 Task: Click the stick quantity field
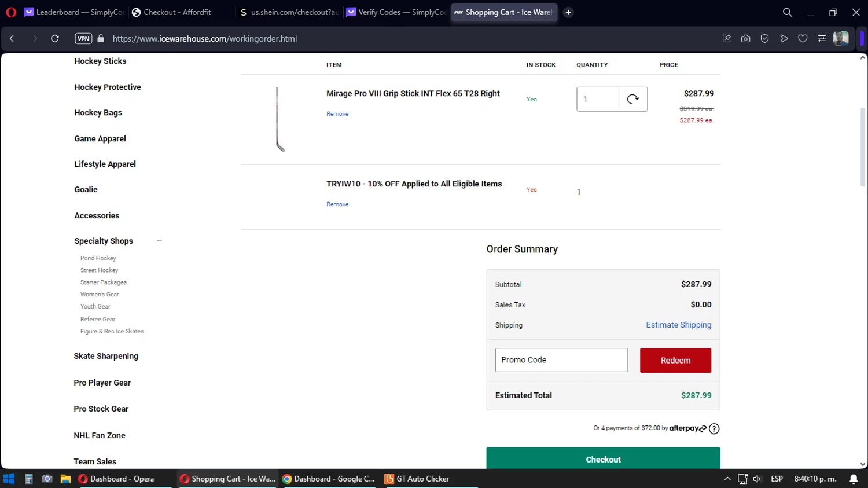[x=598, y=99]
